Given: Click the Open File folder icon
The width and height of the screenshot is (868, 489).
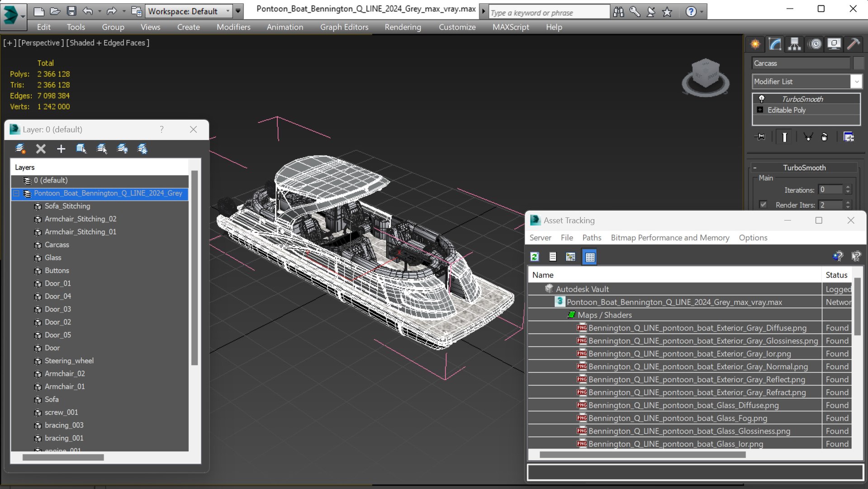Looking at the screenshot, I should coord(55,11).
